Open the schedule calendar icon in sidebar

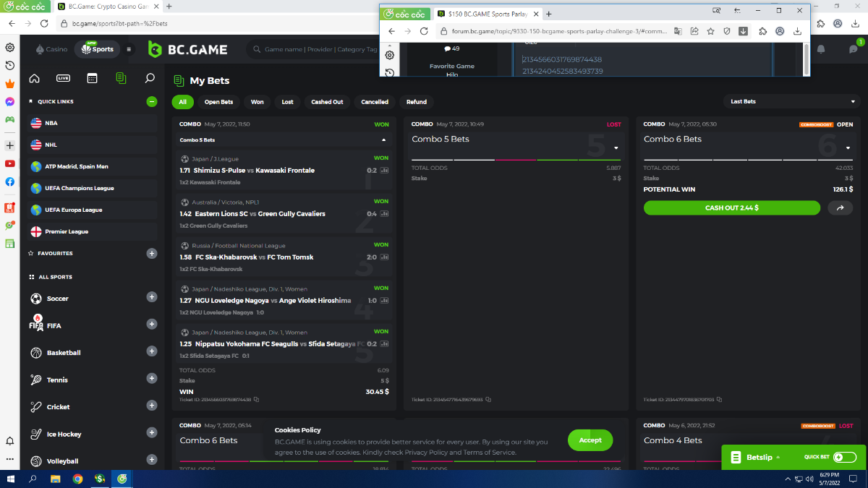coord(92,78)
